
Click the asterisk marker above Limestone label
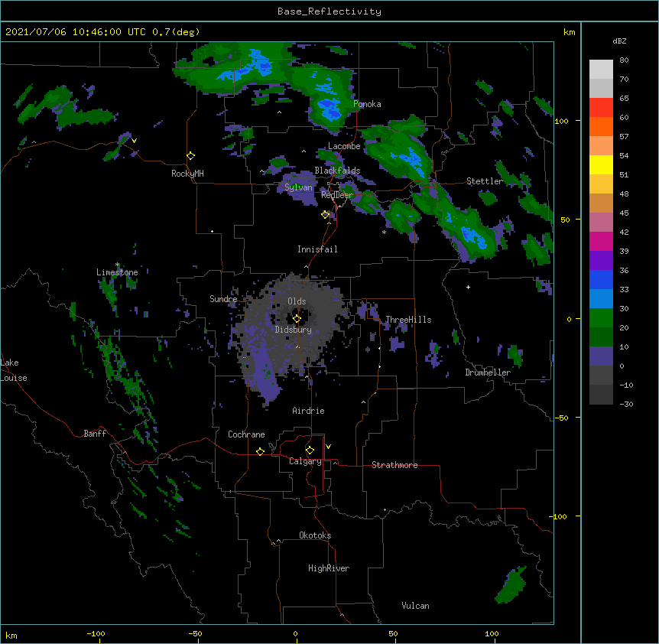coord(117,265)
